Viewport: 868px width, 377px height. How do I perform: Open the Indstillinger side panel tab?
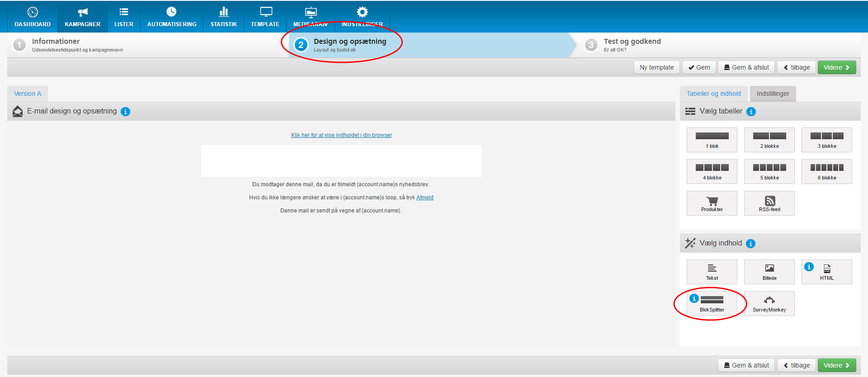(x=773, y=94)
